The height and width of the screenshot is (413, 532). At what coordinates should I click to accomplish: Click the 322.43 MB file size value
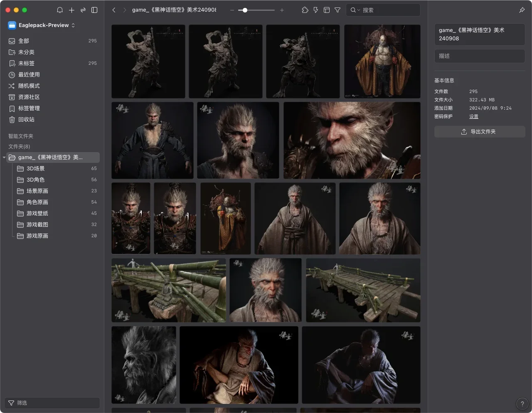[x=482, y=100]
